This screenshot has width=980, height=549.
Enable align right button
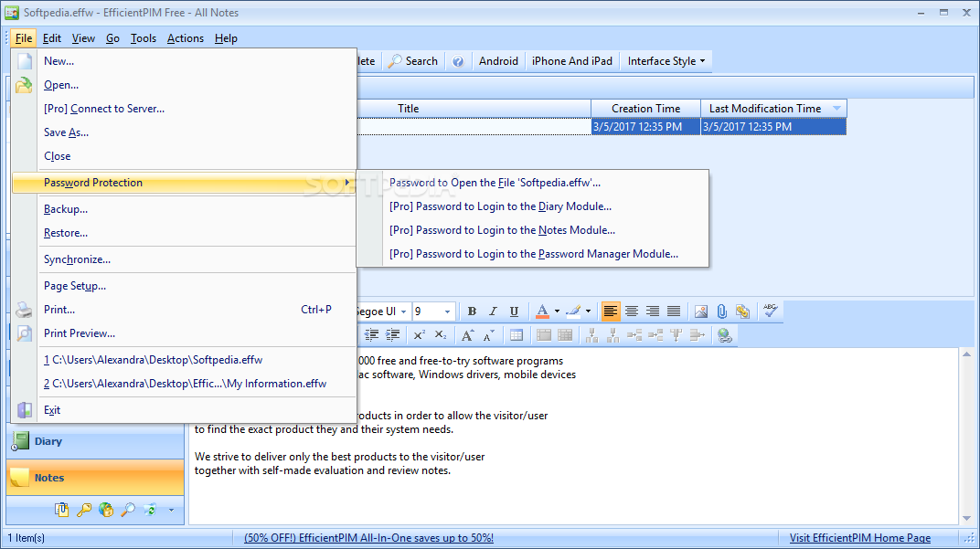(x=653, y=311)
